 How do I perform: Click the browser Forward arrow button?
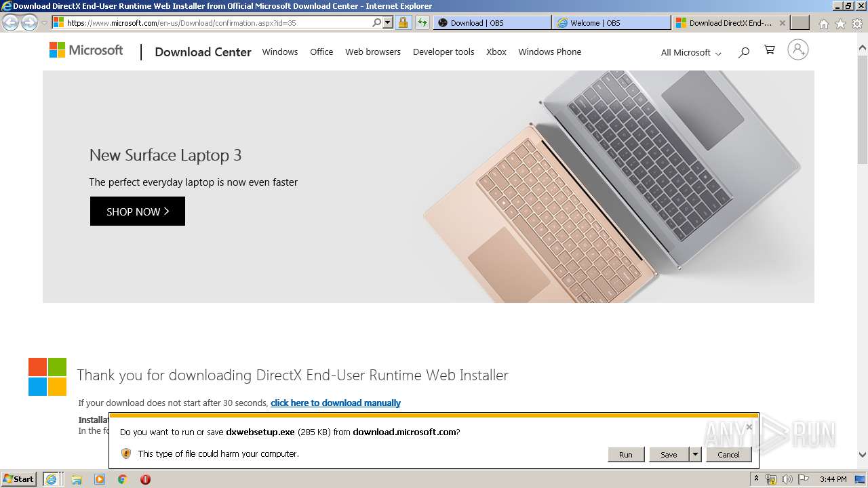pos(29,22)
